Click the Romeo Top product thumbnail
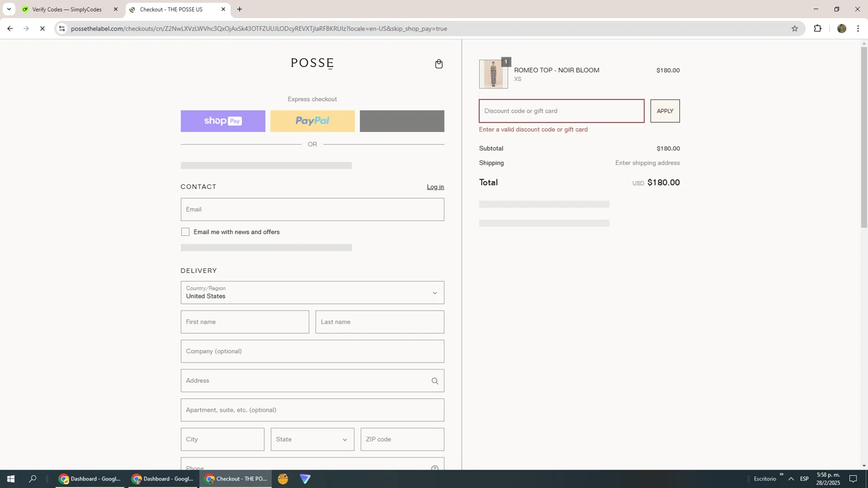The width and height of the screenshot is (868, 488). [x=494, y=74]
